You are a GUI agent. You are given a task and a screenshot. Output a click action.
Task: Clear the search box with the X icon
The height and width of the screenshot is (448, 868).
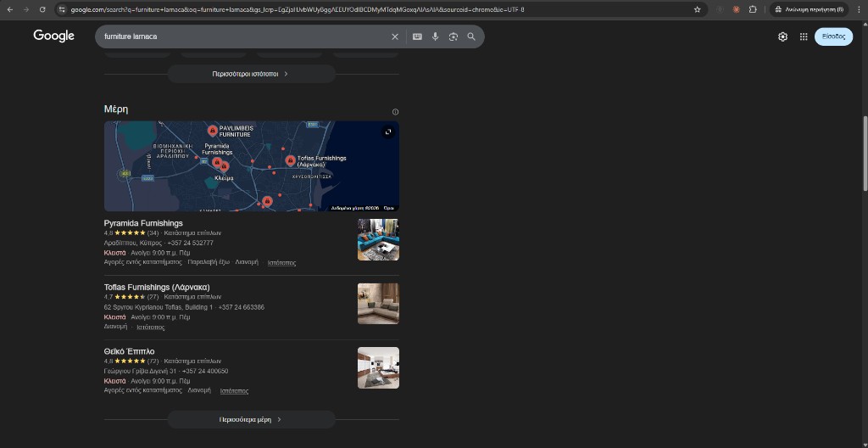[x=395, y=36]
